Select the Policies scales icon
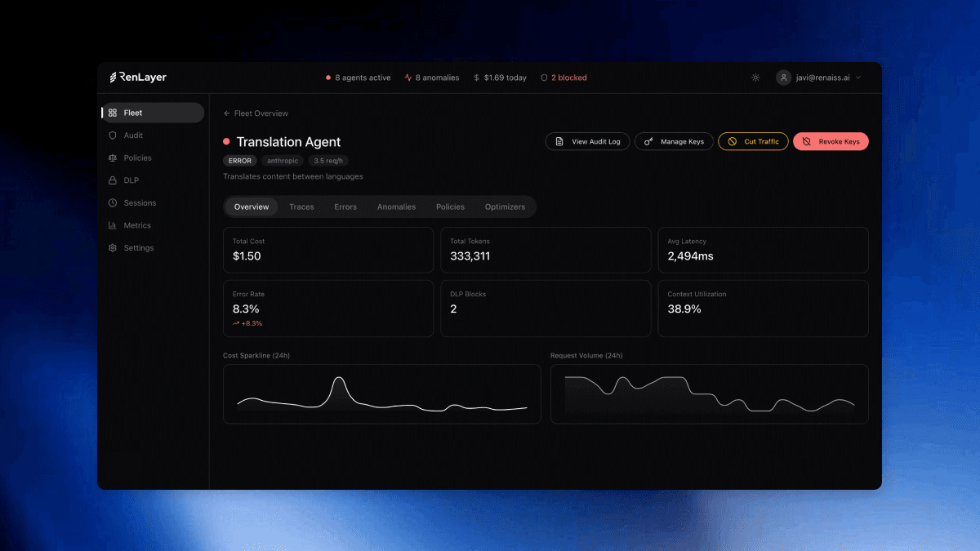This screenshot has width=980, height=551. [113, 158]
